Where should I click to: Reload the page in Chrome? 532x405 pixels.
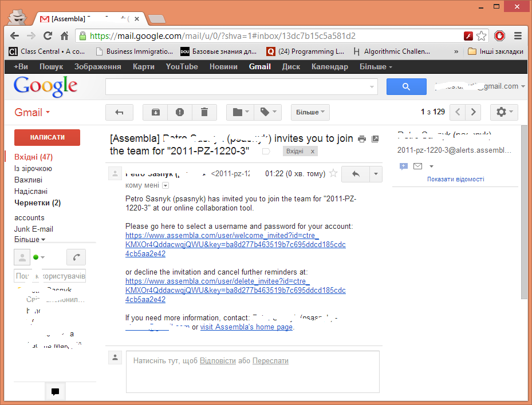click(48, 35)
